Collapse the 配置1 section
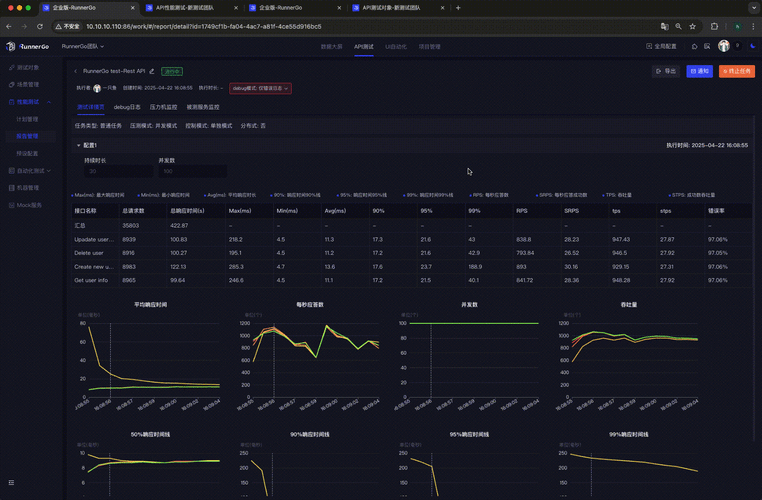 coord(78,145)
